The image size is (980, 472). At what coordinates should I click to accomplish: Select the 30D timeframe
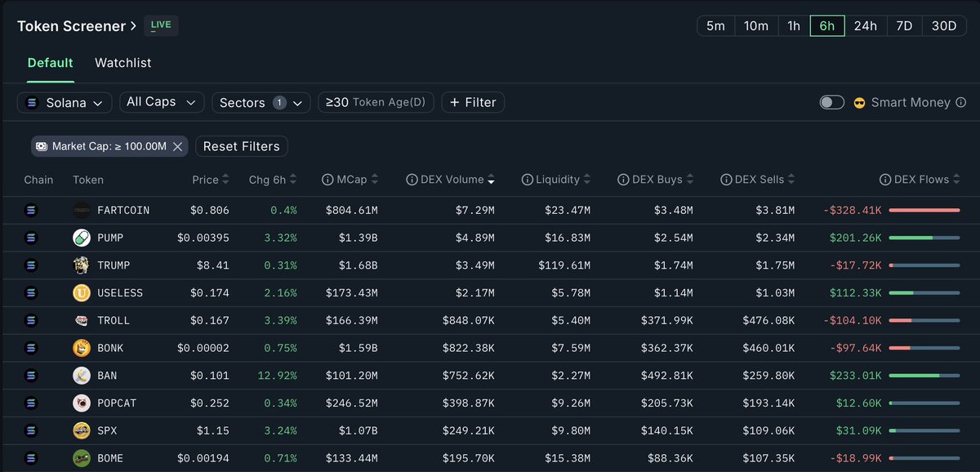coord(944,26)
